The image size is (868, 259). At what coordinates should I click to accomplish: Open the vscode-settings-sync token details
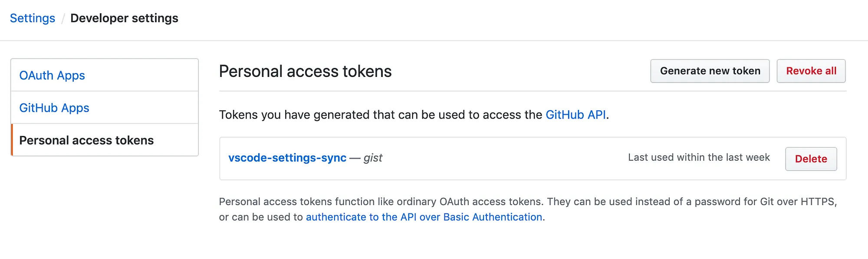click(288, 158)
